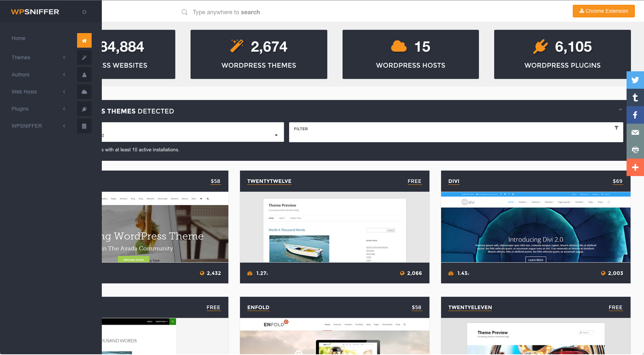644x355 pixels.
Task: Click TwentyTwelve theme preview thumbnail
Action: [335, 227]
